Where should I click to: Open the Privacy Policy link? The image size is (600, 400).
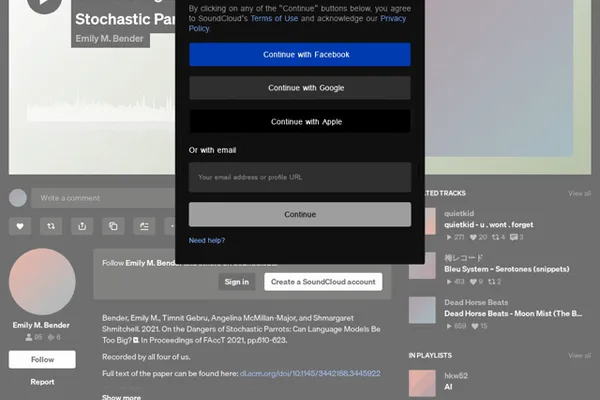[393, 18]
